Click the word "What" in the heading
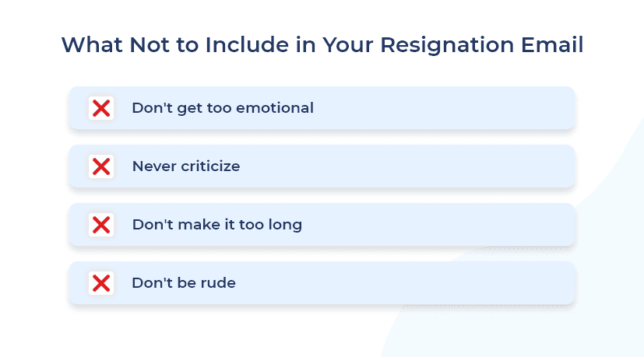 [x=92, y=44]
